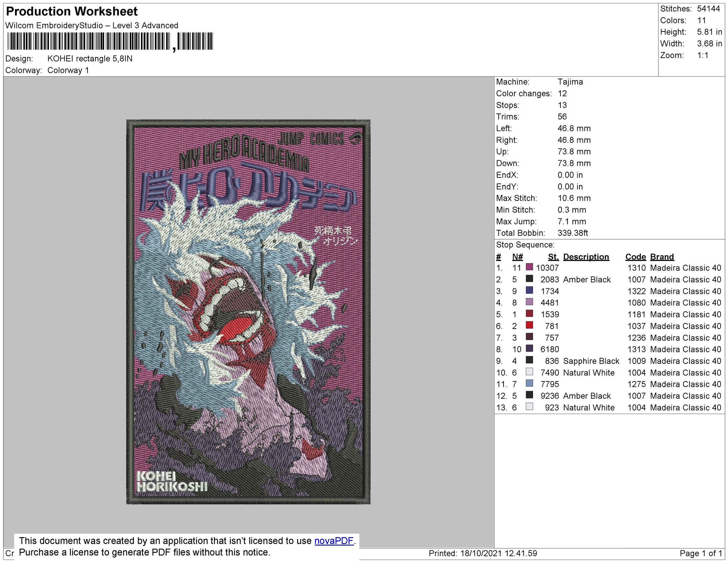Viewport: 728px width, 563px height.
Task: Click the Stitches count 54144
Action: [x=708, y=9]
